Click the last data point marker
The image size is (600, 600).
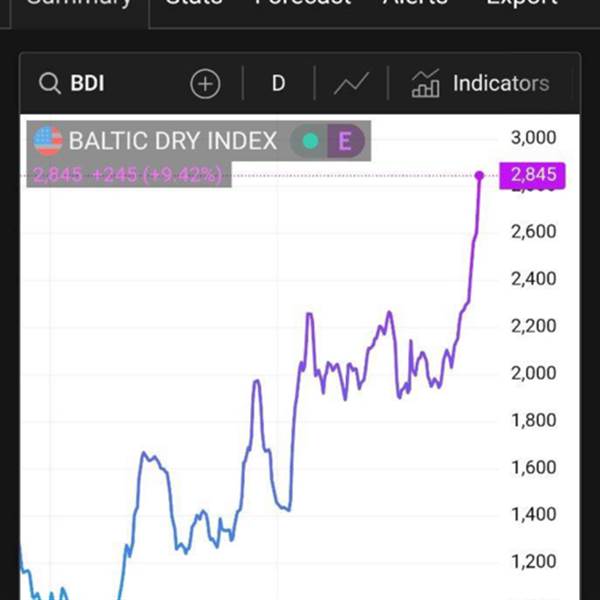click(x=480, y=176)
